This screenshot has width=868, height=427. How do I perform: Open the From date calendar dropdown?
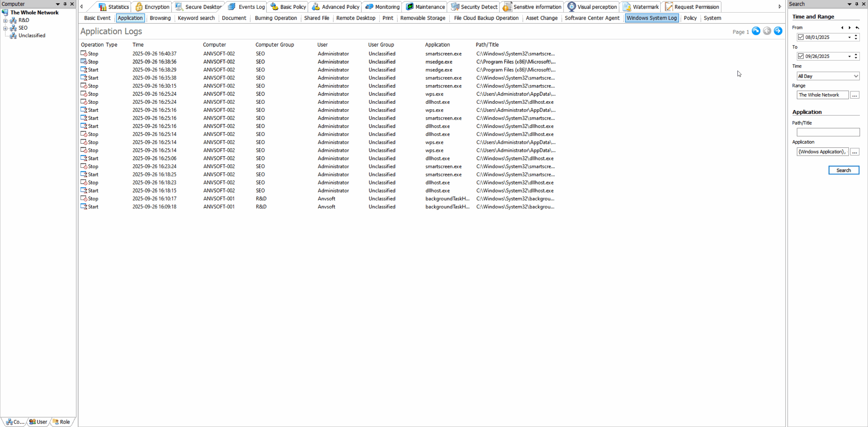(x=849, y=37)
